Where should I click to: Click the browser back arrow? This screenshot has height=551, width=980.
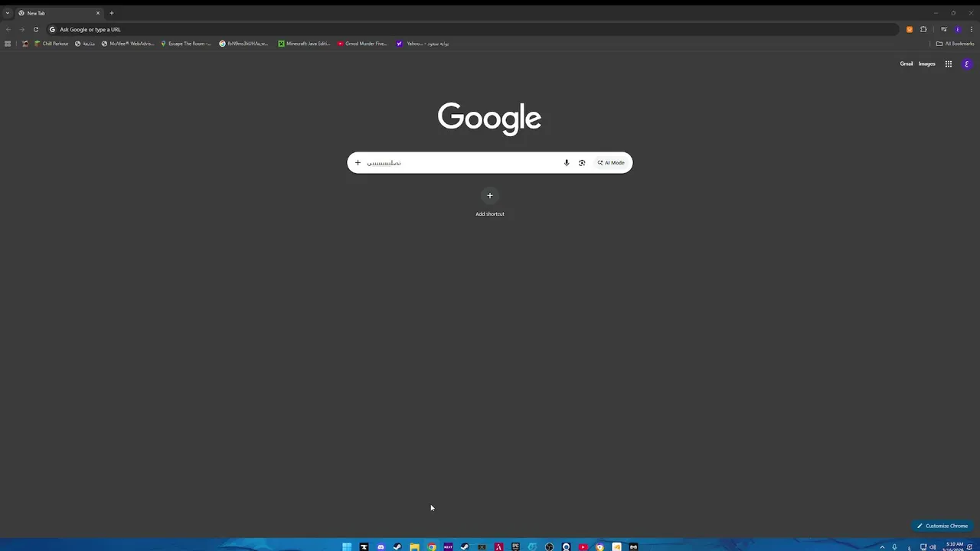[x=8, y=29]
